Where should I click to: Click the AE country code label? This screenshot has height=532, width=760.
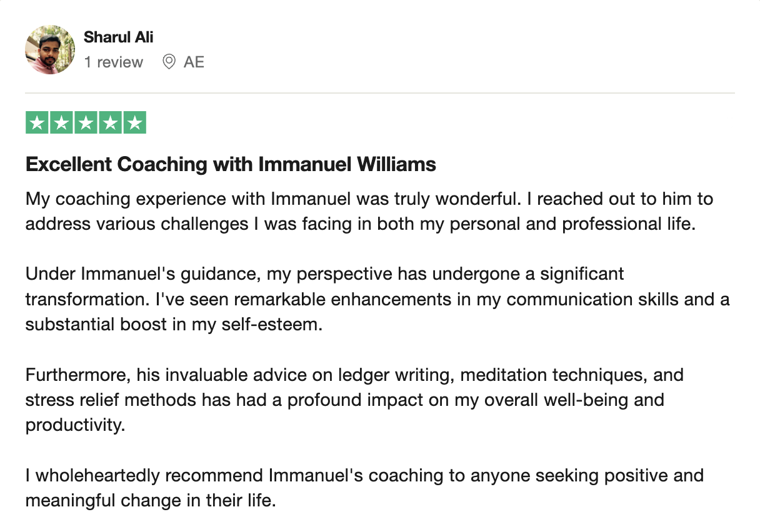click(x=194, y=62)
